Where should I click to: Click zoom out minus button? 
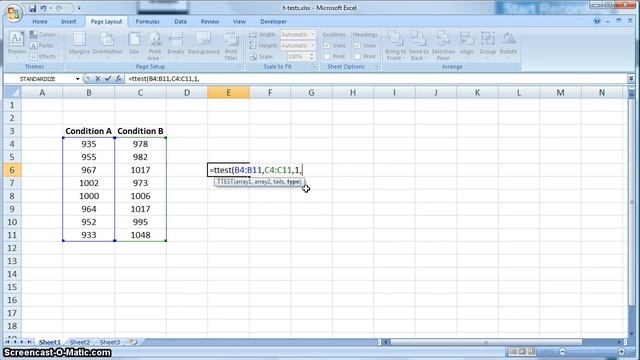pyautogui.click(x=562, y=351)
